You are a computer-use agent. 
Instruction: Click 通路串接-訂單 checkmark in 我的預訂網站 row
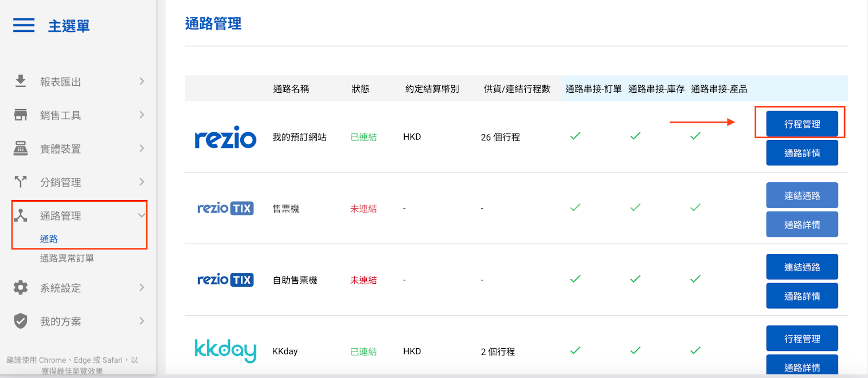tap(576, 136)
